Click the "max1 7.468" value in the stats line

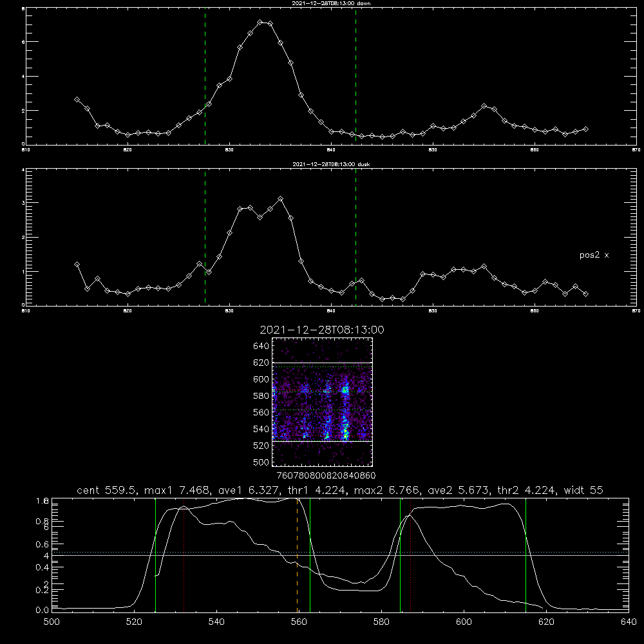[x=176, y=490]
